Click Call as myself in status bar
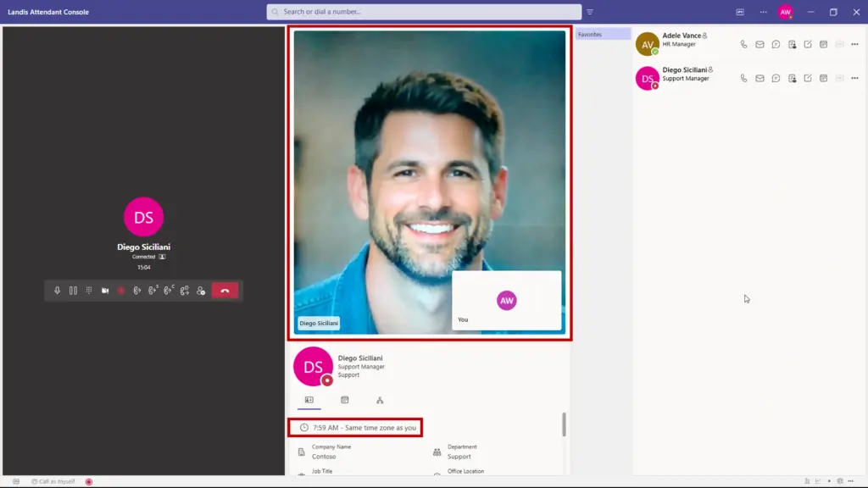The width and height of the screenshot is (868, 488). [53, 481]
